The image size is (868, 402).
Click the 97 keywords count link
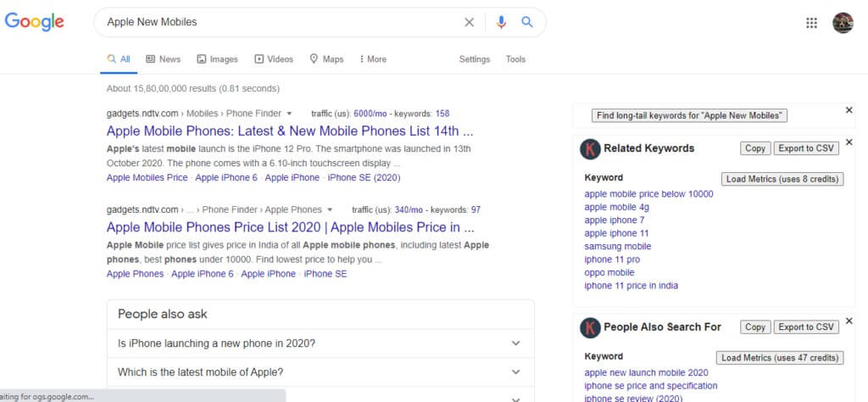[476, 210]
